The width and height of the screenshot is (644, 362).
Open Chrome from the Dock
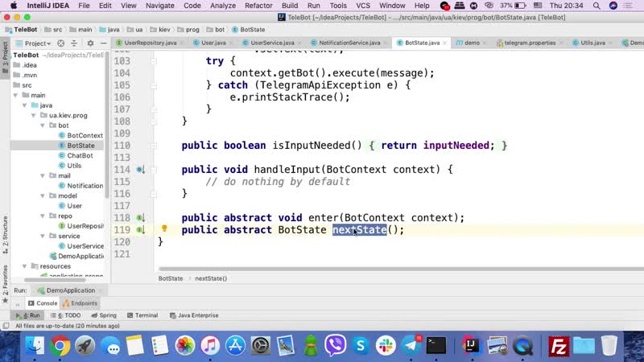click(x=60, y=346)
